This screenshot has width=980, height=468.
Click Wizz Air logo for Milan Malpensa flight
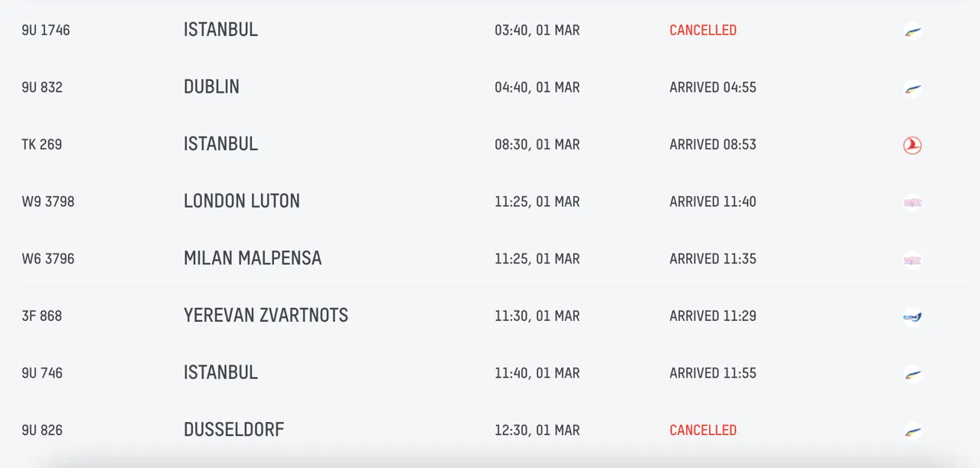(912, 260)
